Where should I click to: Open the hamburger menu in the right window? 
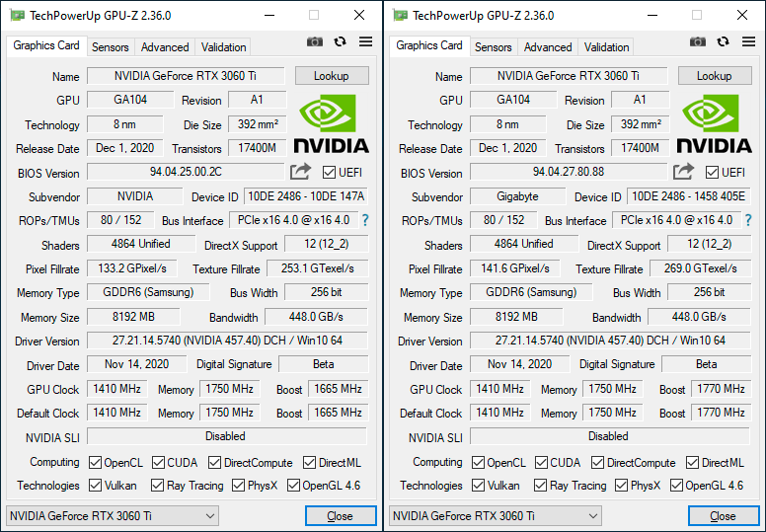pyautogui.click(x=748, y=41)
